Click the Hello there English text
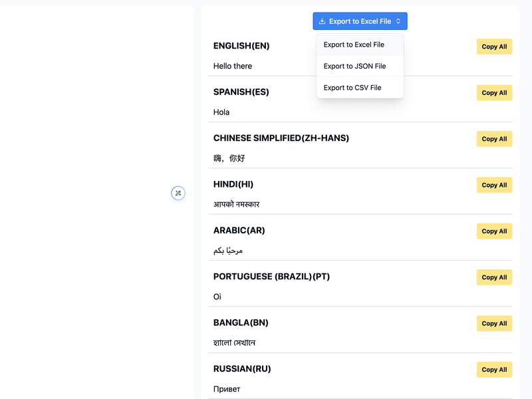This screenshot has height=399, width=532. pos(231,66)
